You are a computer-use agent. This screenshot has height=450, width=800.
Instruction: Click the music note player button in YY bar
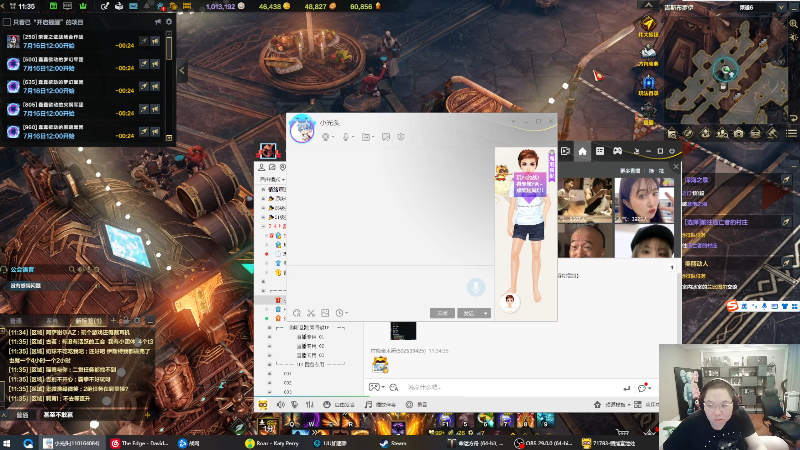[368, 405]
